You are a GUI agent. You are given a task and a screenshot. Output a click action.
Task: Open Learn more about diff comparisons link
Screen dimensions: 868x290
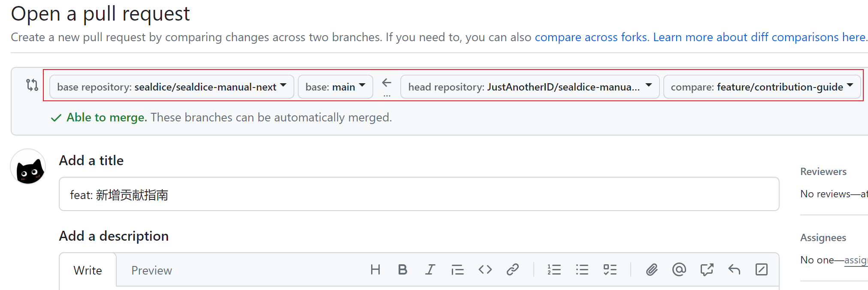(x=759, y=37)
